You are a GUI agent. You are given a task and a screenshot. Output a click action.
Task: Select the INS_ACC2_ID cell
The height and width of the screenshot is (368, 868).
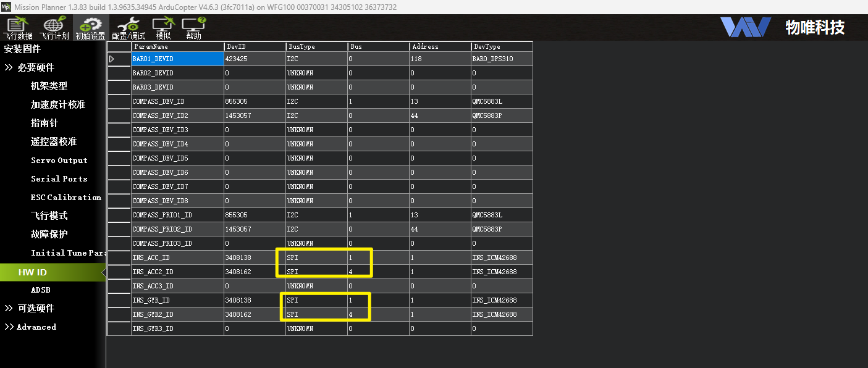[x=177, y=272]
